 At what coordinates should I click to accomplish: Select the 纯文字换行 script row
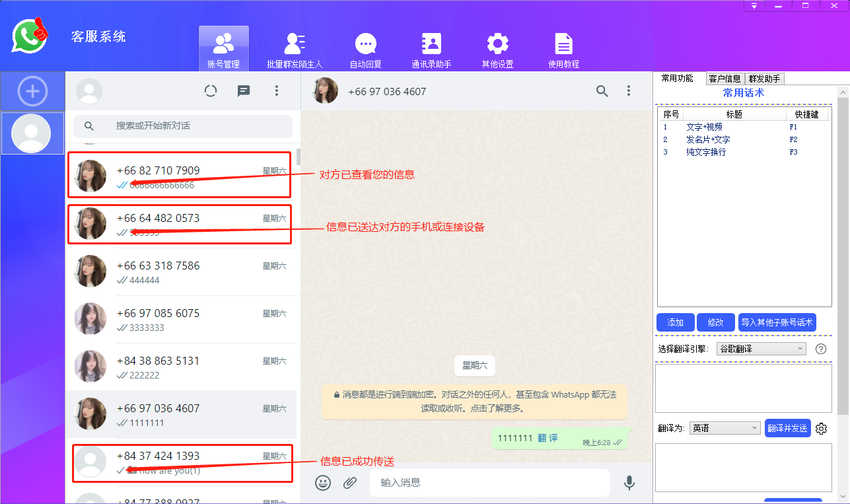tap(744, 152)
